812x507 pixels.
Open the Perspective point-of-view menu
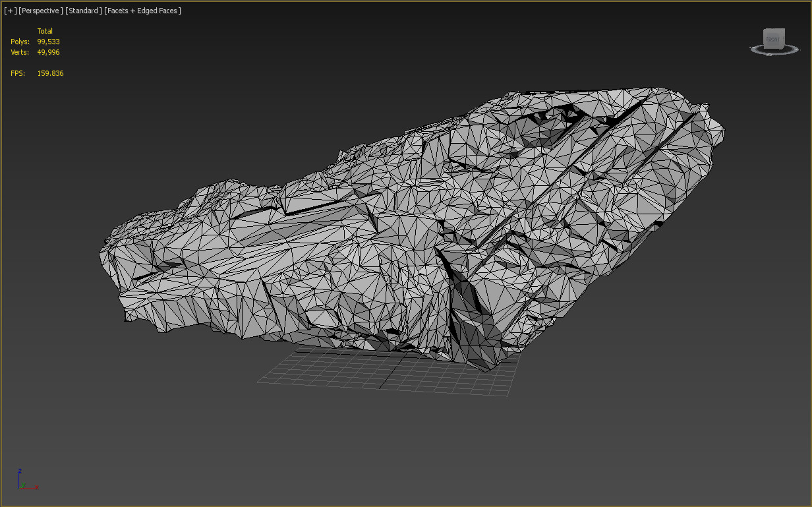[41, 11]
